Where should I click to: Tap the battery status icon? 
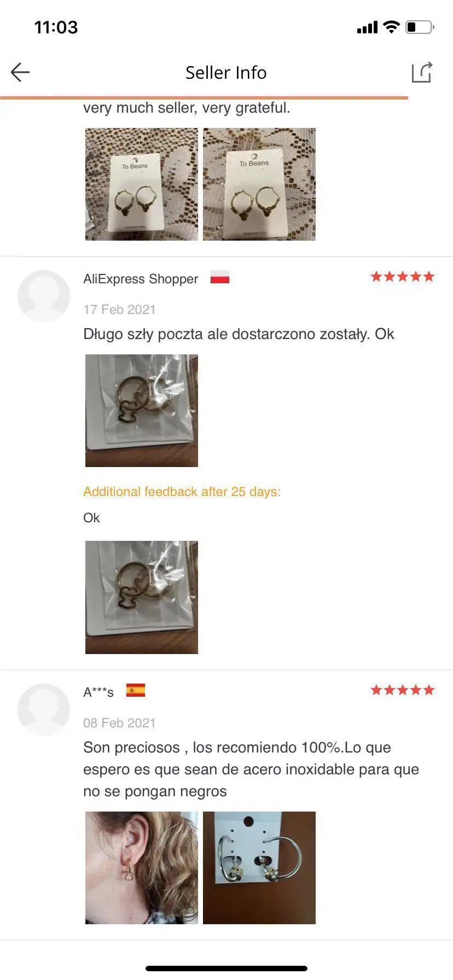(x=420, y=27)
